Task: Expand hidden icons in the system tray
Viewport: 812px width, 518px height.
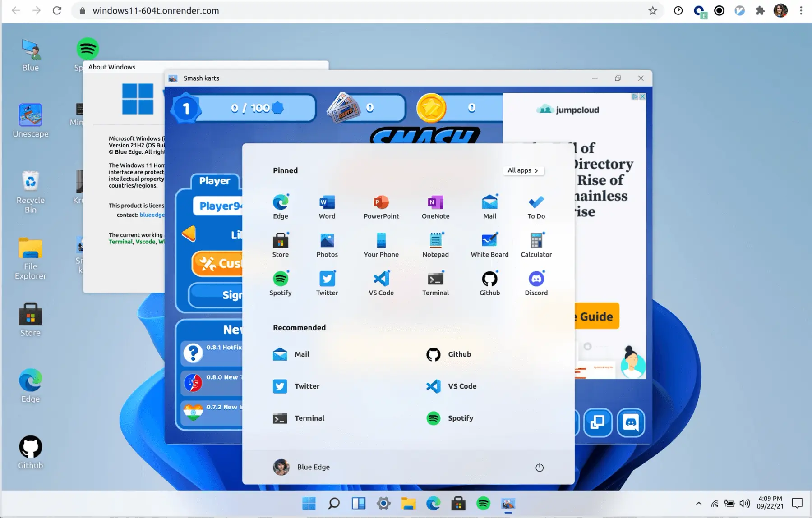Action: (698, 503)
